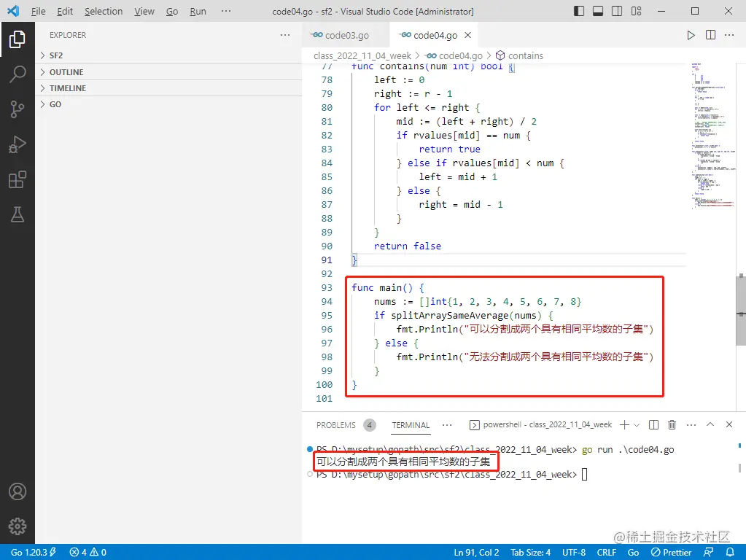Split the terminal pane
The height and width of the screenshot is (560, 746).
click(653, 424)
